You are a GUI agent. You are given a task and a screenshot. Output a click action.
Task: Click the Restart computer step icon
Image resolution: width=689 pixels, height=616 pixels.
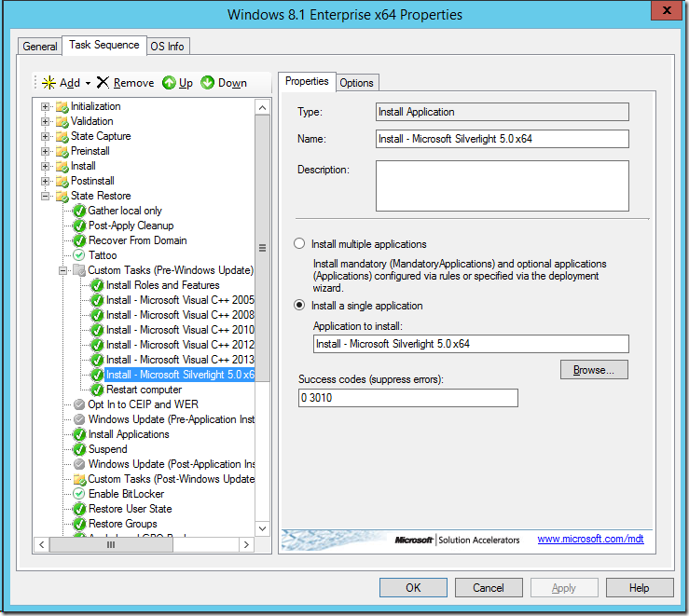pos(97,390)
